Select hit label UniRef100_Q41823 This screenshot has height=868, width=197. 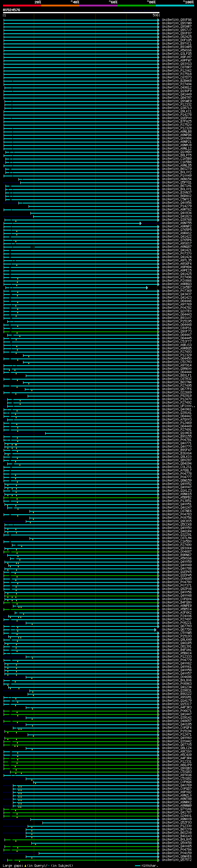[177, 216]
